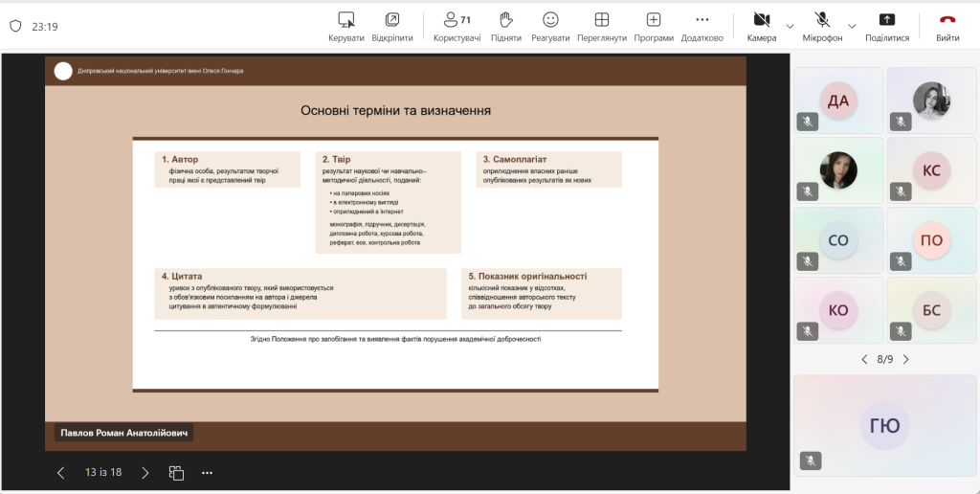The width and height of the screenshot is (980, 494).
Task: Open the Відкріпити pop-out icon
Action: (392, 20)
